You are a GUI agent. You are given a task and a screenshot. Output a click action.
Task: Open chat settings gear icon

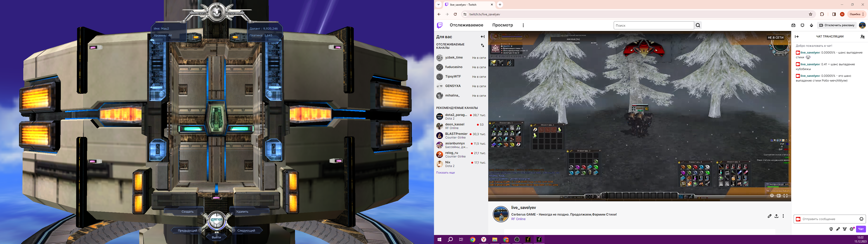(852, 229)
